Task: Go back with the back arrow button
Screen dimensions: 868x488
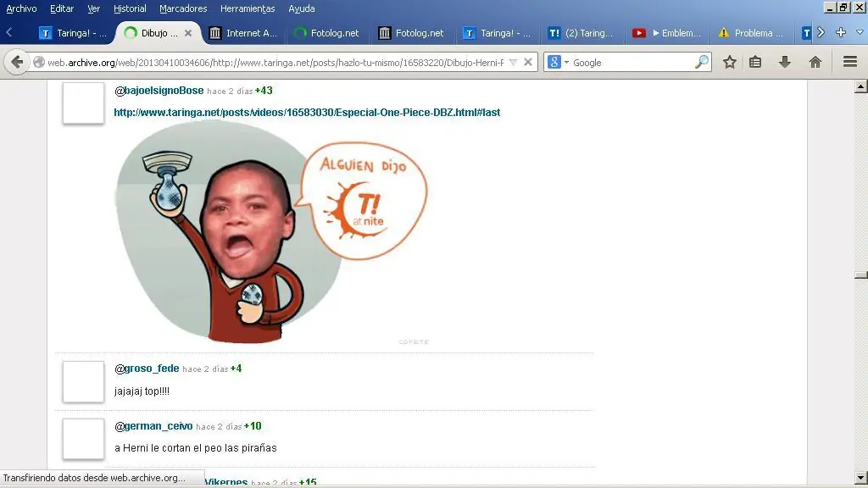Action: coord(17,62)
